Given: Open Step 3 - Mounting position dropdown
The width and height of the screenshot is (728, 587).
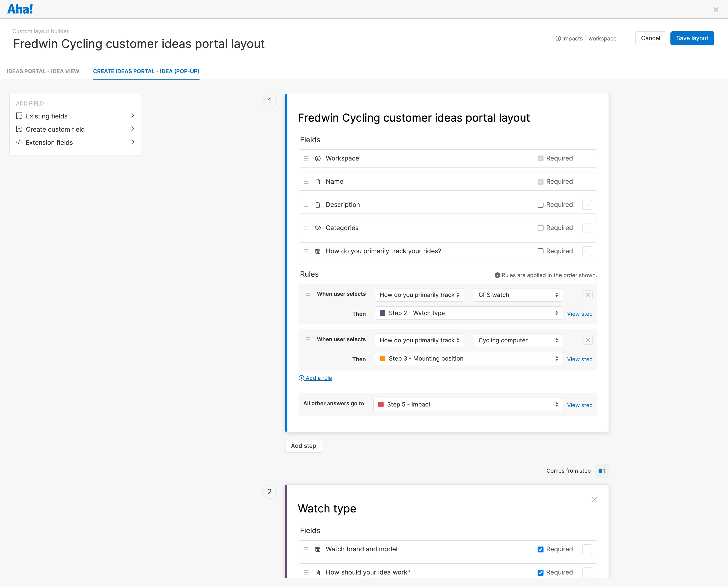Looking at the screenshot, I should [x=468, y=359].
